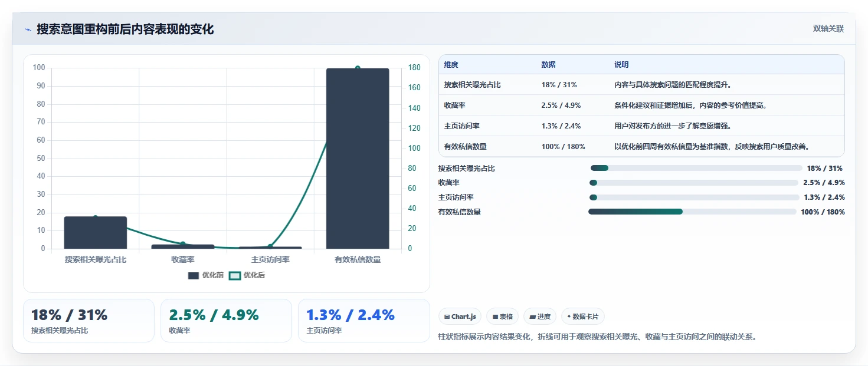The height and width of the screenshot is (366, 868).
Task: Click the 收藏率 bar in chart
Action: (x=183, y=246)
